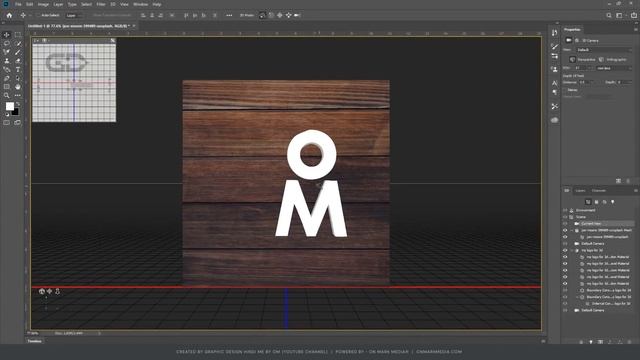
Task: Select the Horizontal Type tool
Action: (x=18, y=69)
